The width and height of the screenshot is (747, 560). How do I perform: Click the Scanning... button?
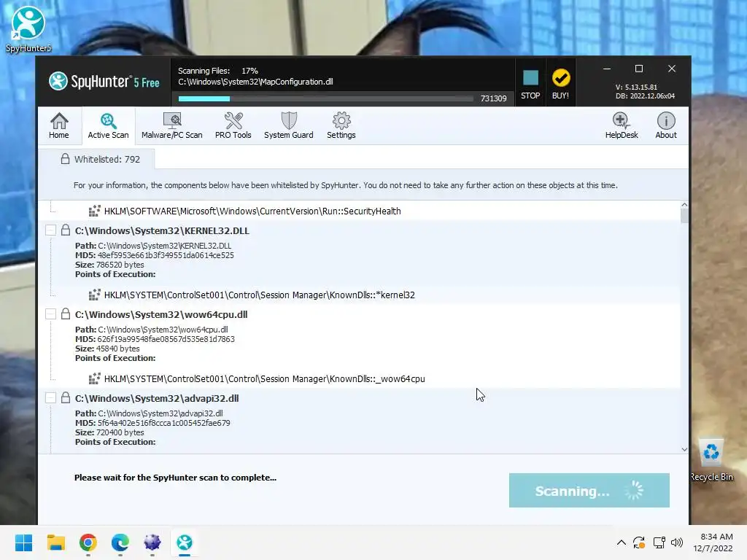click(589, 491)
